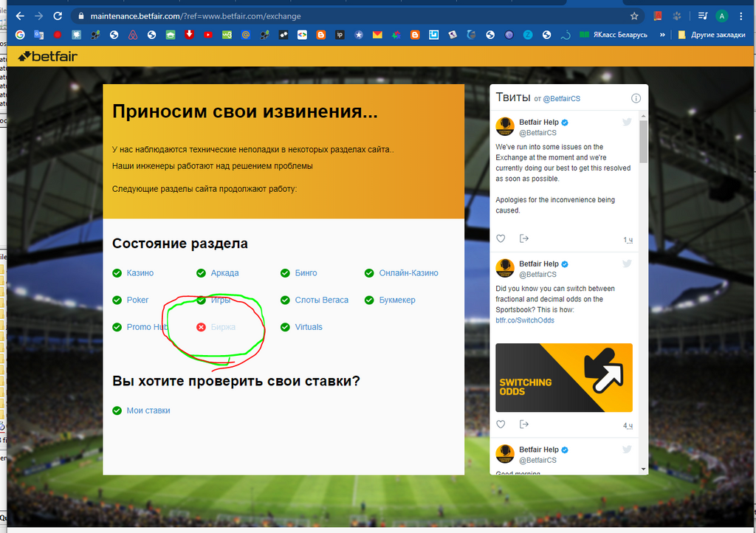Reload the maintenance page

click(57, 15)
